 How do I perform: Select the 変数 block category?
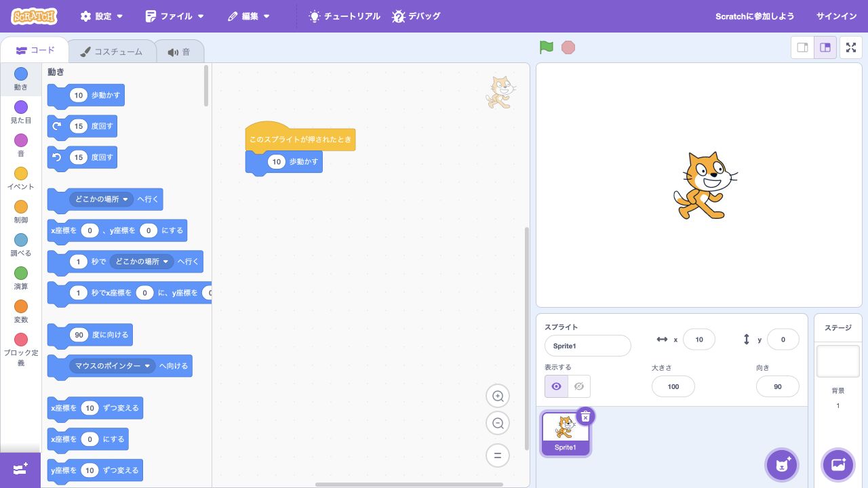[21, 312]
